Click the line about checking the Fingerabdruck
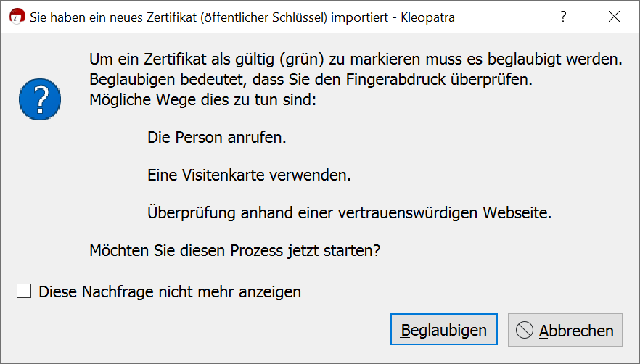The width and height of the screenshot is (640, 364). [x=311, y=79]
